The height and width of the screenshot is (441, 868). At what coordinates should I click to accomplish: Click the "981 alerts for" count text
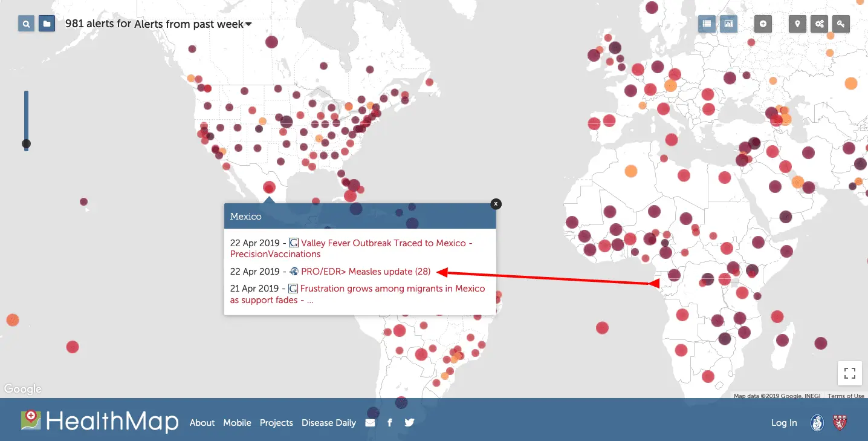pos(99,24)
